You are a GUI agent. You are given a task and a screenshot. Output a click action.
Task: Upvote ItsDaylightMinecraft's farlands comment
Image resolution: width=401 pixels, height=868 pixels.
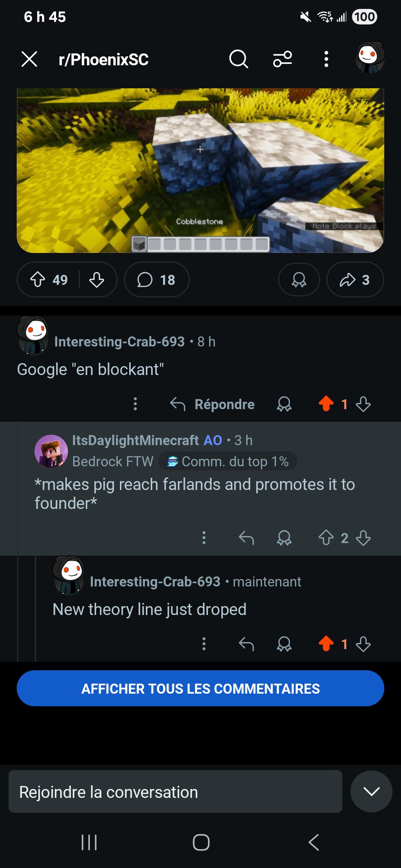point(326,538)
